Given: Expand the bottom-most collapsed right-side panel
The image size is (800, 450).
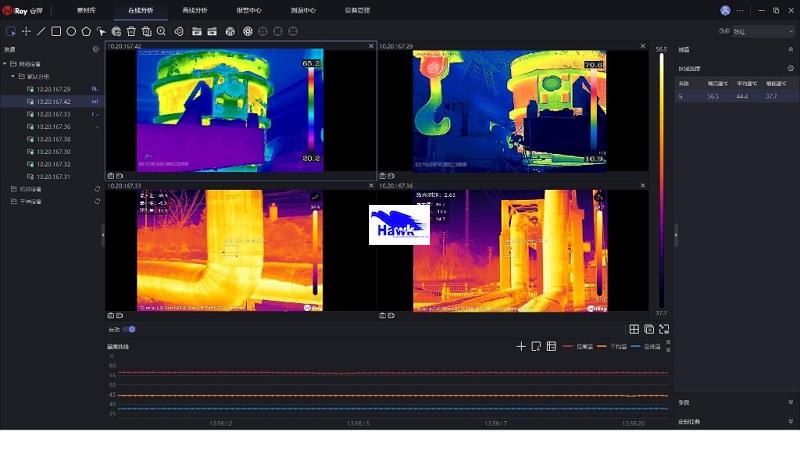Looking at the screenshot, I should [790, 422].
